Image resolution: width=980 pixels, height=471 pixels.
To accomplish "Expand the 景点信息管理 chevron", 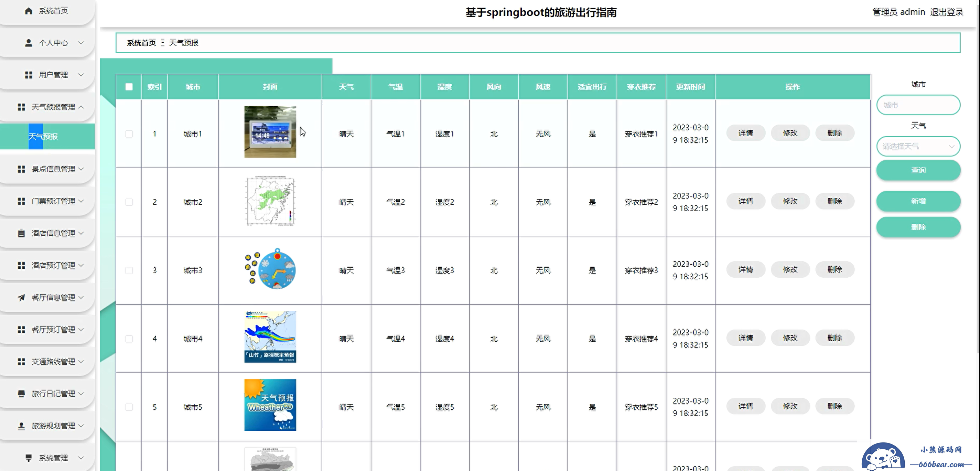I will tap(80, 169).
